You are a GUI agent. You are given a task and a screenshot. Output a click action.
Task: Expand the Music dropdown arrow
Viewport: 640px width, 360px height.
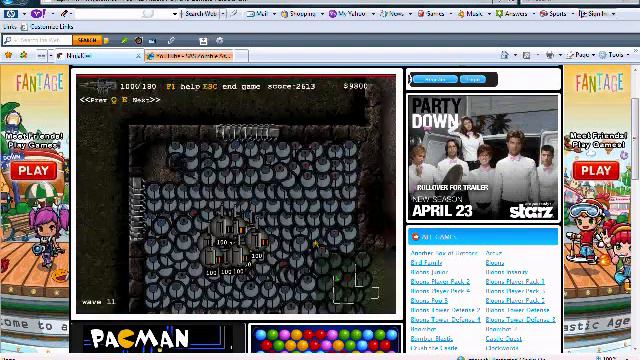489,14
